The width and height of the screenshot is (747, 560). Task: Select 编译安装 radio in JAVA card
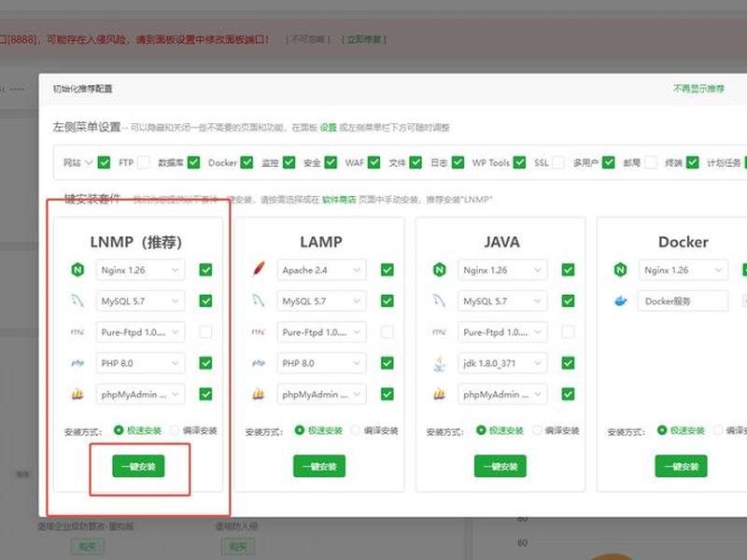tap(537, 430)
